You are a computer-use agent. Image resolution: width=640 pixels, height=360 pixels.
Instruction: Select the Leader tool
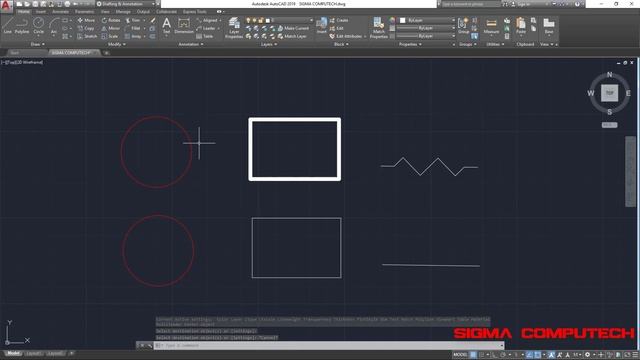(206, 28)
